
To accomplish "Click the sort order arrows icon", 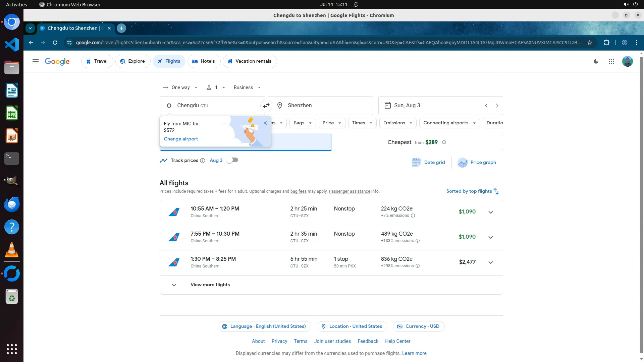I will (496, 191).
